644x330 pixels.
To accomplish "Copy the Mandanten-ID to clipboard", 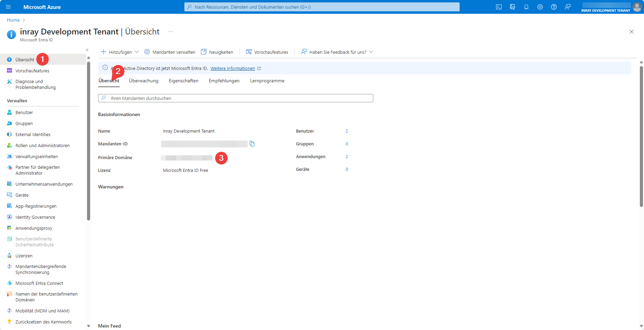I will click(x=252, y=144).
